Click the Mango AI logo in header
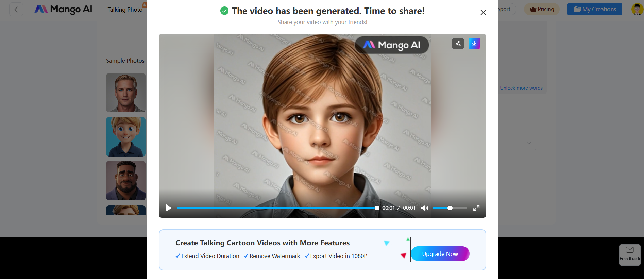Viewport: 644px width, 279px height. point(63,9)
